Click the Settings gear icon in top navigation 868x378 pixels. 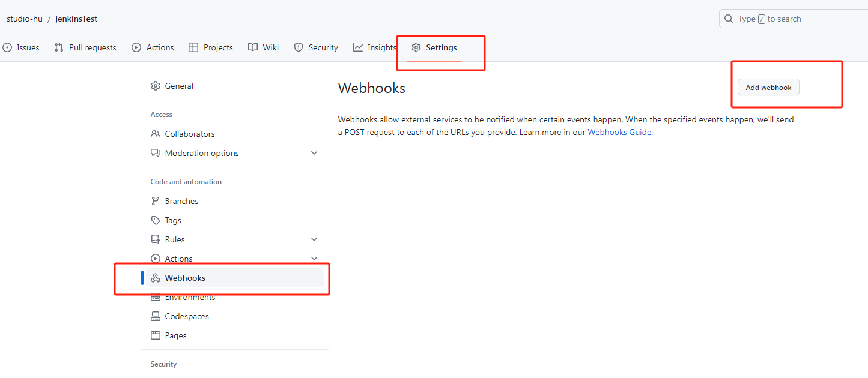(416, 47)
